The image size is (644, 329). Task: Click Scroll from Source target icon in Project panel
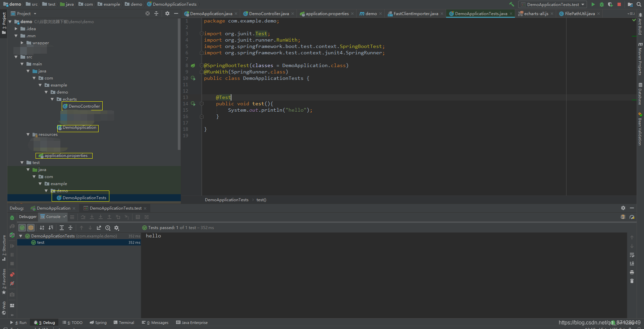coord(148,13)
